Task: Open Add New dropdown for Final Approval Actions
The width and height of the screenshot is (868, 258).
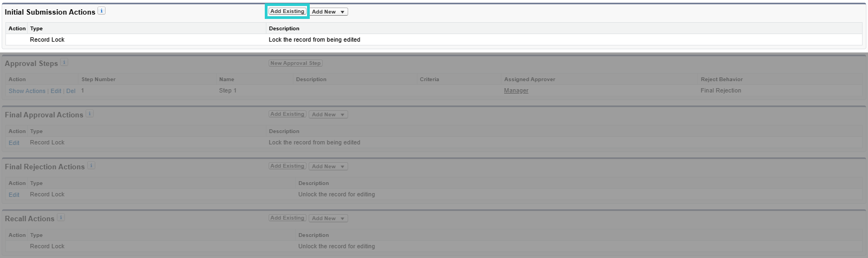Action: [329, 115]
